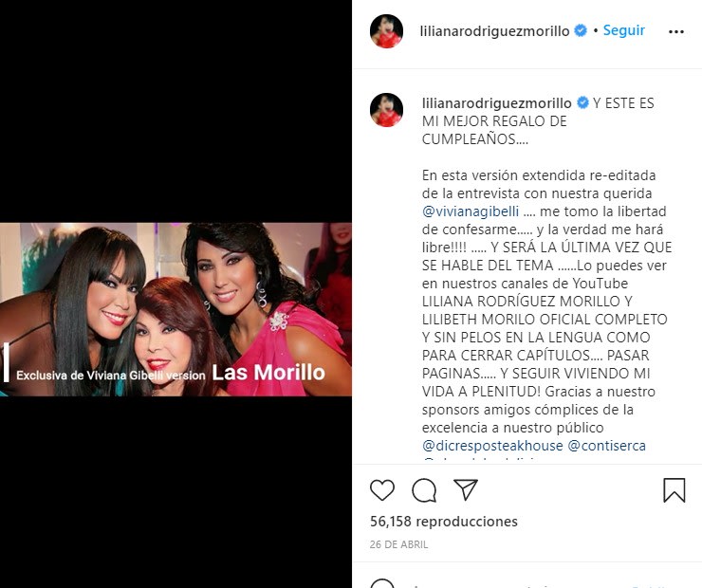Screen dimensions: 702x588
Task: Save the post with the bookmark icon
Action: pyautogui.click(x=674, y=490)
